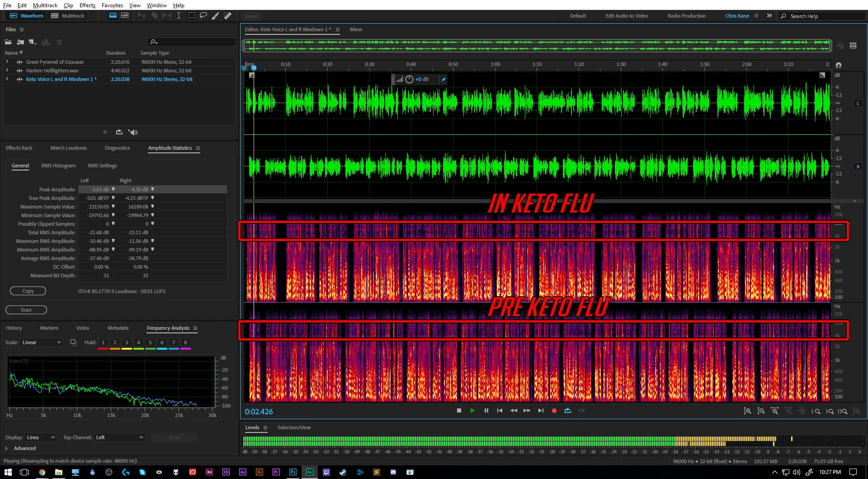Open the Favorites menu
The width and height of the screenshot is (868, 479).
pos(112,5)
